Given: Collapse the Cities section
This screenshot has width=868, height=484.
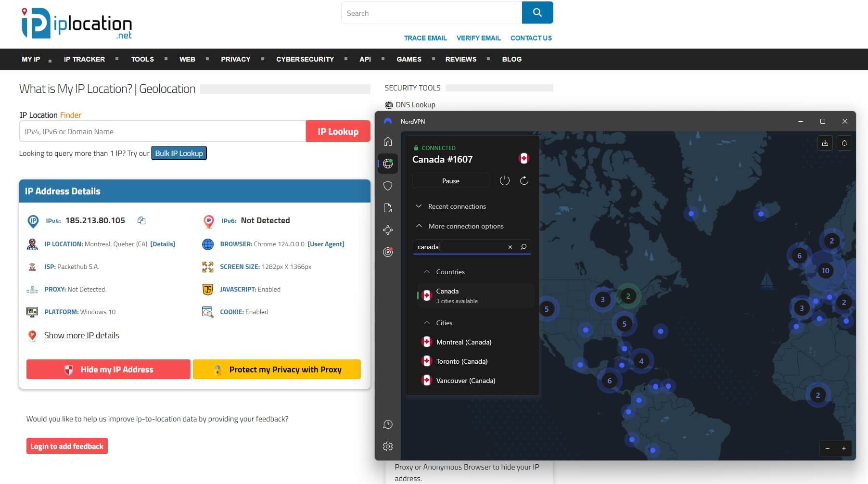Looking at the screenshot, I should [438, 323].
